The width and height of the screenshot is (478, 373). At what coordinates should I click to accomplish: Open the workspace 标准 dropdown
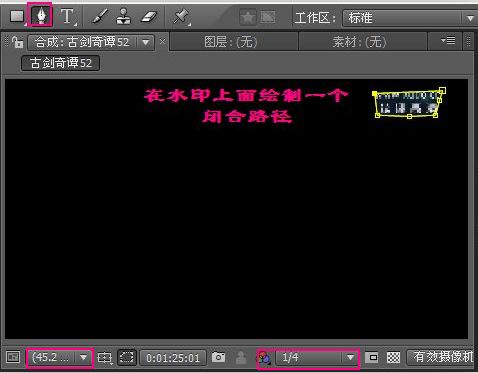[410, 18]
